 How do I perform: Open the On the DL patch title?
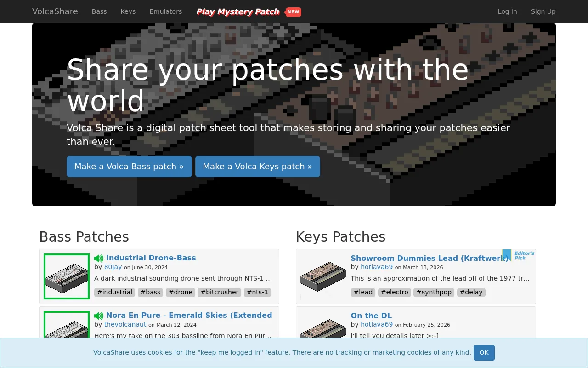tap(371, 316)
